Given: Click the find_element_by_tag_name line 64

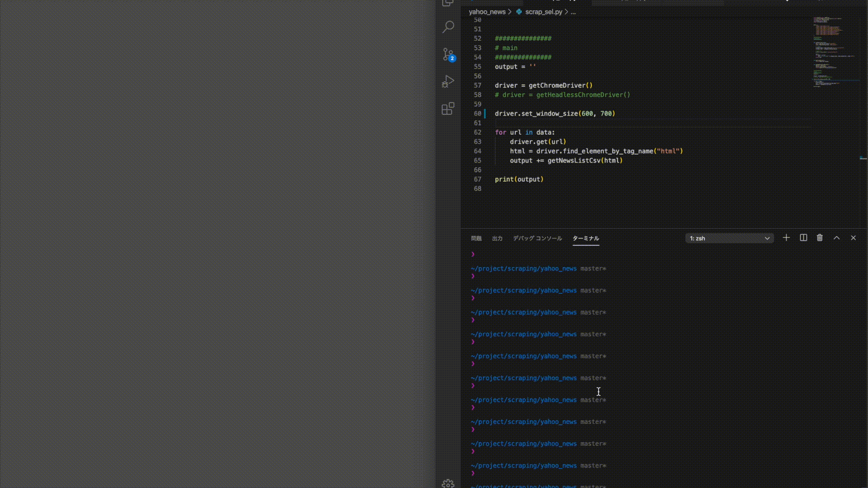Looking at the screenshot, I should (x=596, y=151).
